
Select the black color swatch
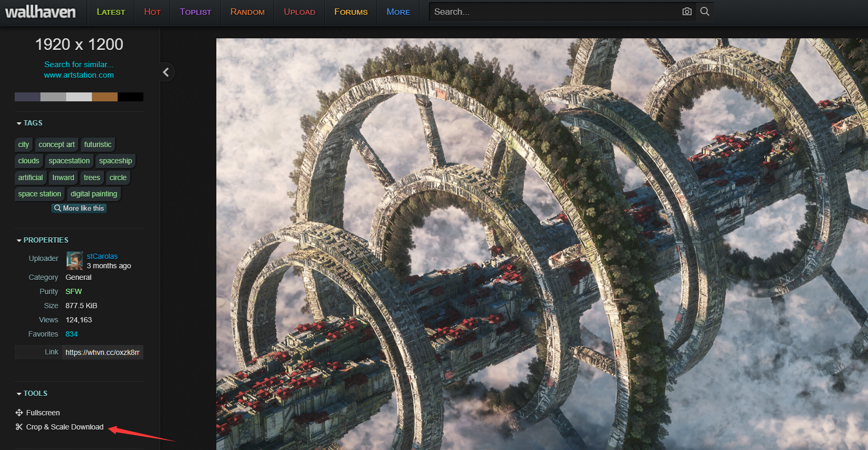(130, 97)
